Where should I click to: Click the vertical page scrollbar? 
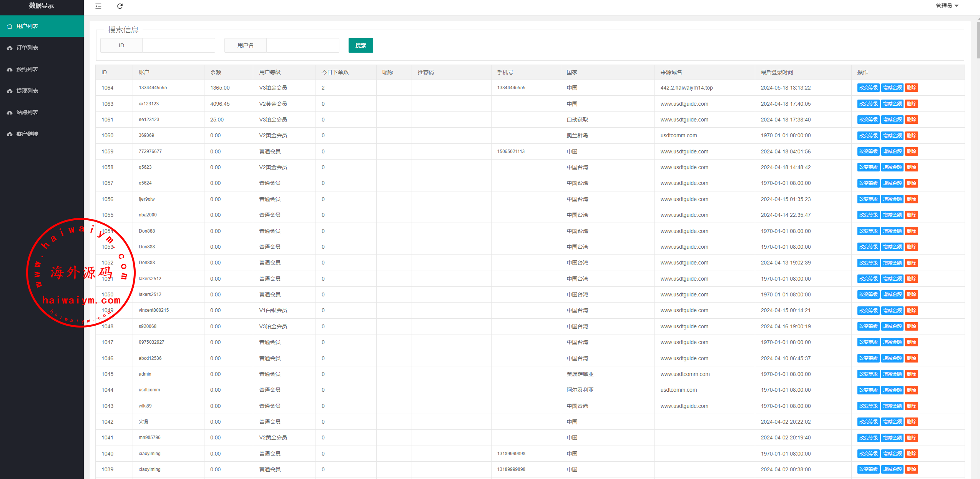pos(978,40)
